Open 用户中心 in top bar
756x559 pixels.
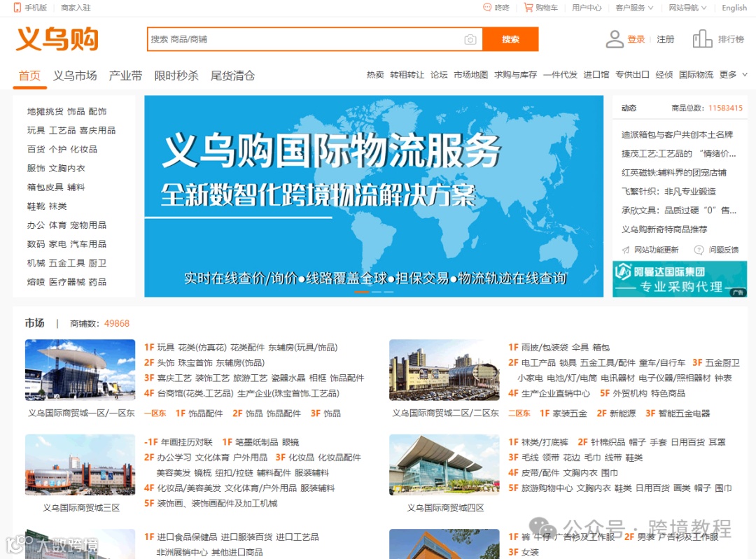[x=587, y=8]
